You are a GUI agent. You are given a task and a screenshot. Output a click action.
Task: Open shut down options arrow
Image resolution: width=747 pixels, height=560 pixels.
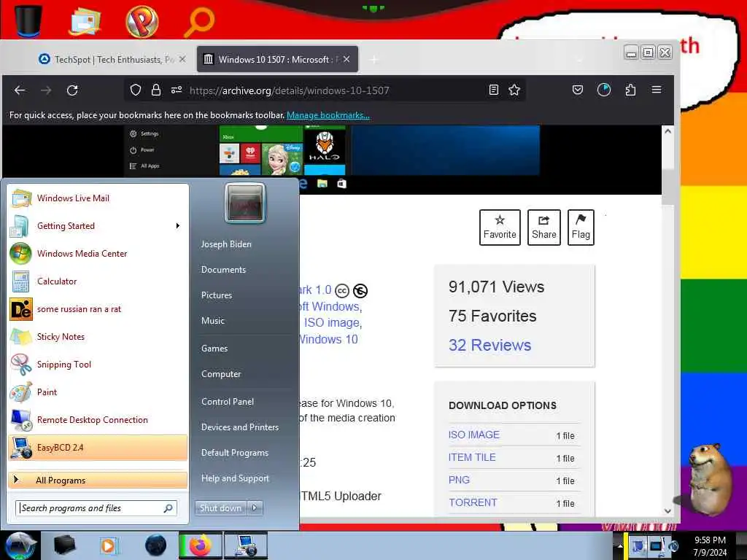[255, 508]
